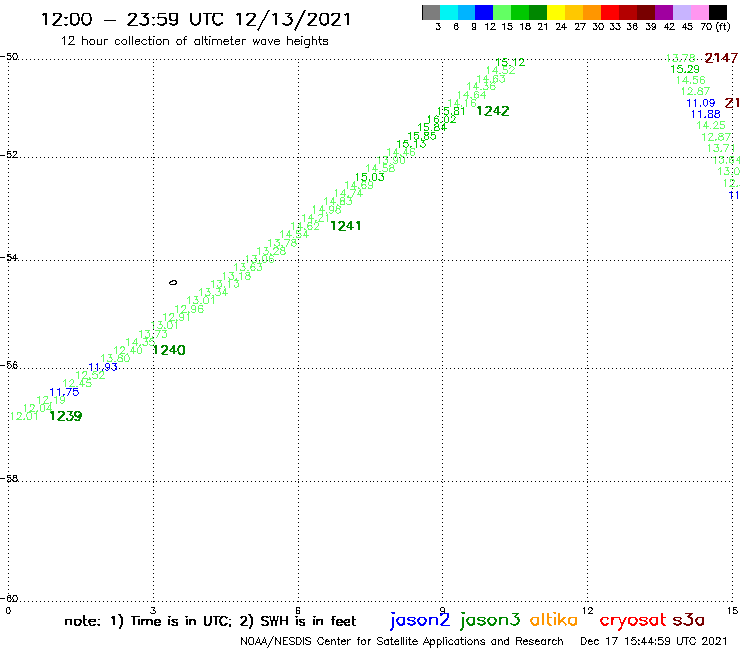
Task: Click subtitle '12 hour collection of altimeter wave heights'
Action: pos(194,41)
